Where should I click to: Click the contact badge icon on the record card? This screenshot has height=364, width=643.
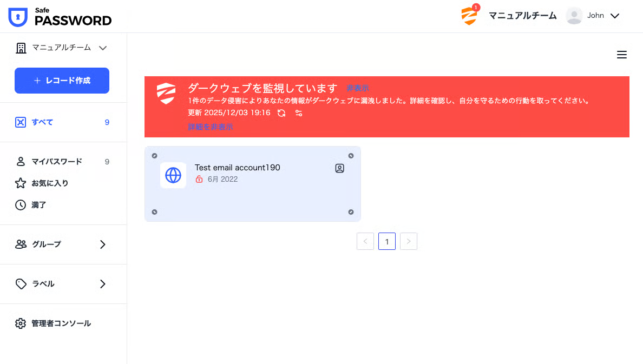coord(339,168)
